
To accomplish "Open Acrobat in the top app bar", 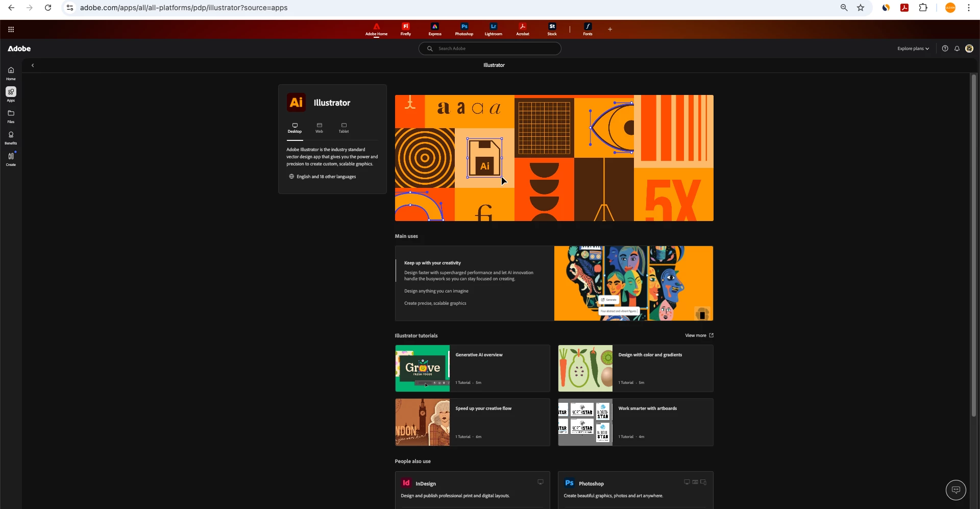I will tap(522, 29).
